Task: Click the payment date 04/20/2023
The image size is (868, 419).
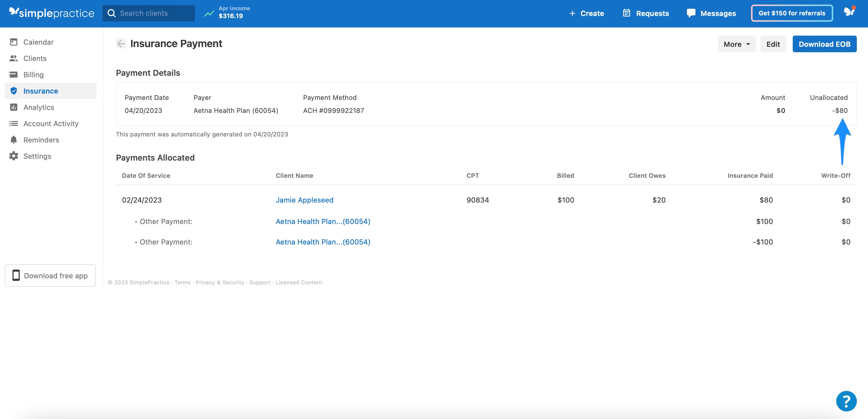Action: pyautogui.click(x=143, y=110)
